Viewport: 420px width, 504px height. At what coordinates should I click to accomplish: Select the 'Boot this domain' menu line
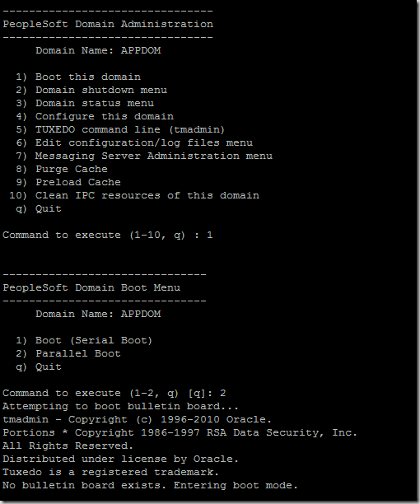(x=78, y=77)
